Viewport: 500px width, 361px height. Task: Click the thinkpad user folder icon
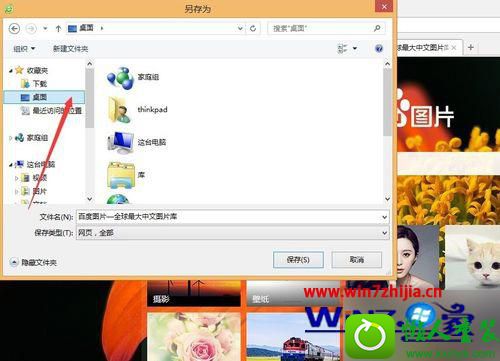tap(120, 110)
